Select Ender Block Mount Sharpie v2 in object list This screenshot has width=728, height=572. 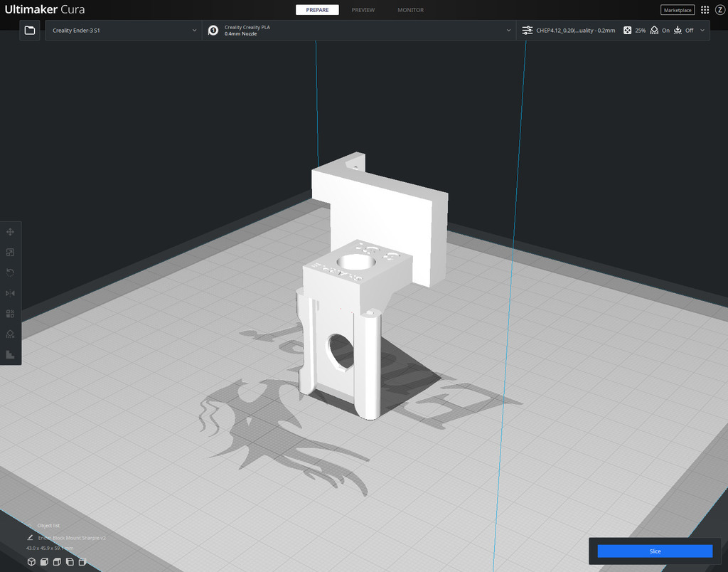point(71,538)
